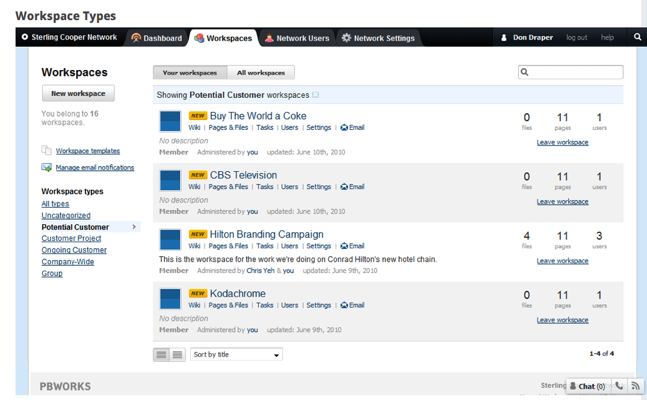The height and width of the screenshot is (400, 647).
Task: Filter by Company-Wide type
Action: 68,262
